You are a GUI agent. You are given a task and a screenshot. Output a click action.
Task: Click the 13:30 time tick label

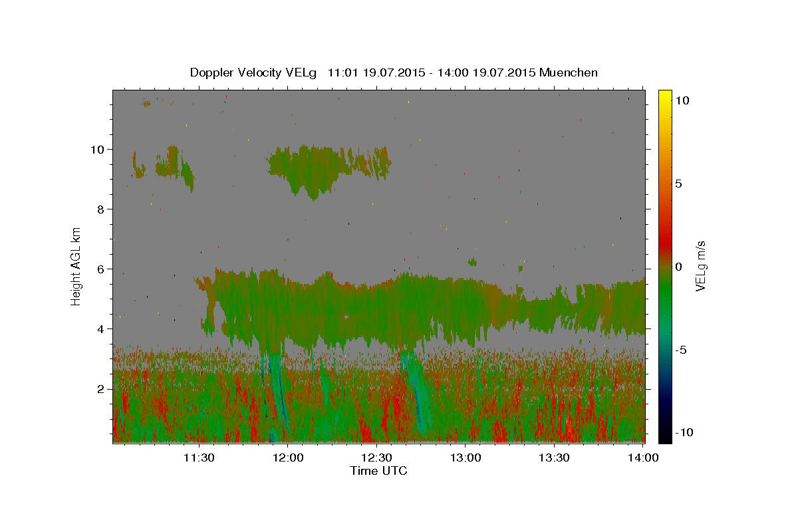554,458
